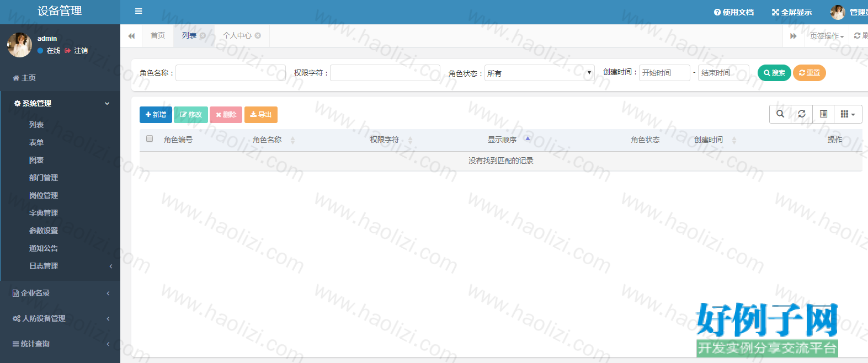Open the 页签操作 dropdown
Viewport: 868px width, 363px height.
coord(827,36)
